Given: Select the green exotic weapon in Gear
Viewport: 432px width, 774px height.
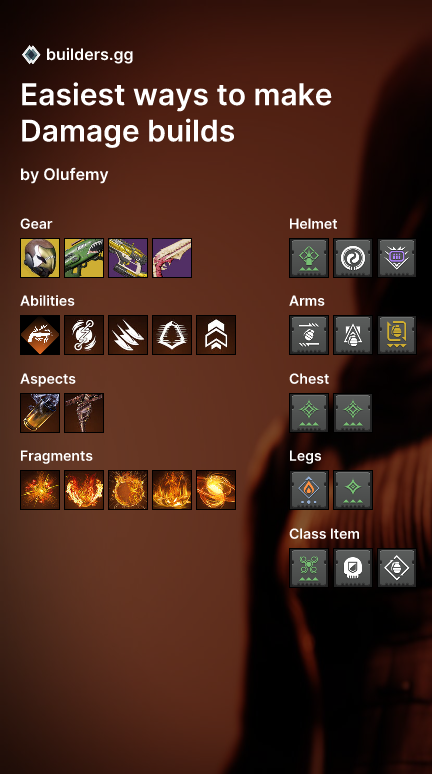Looking at the screenshot, I should click(x=84, y=258).
